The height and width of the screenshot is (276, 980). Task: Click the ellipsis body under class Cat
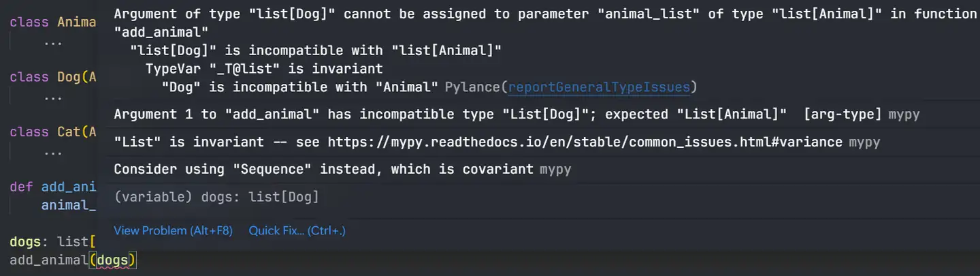pyautogui.click(x=52, y=151)
